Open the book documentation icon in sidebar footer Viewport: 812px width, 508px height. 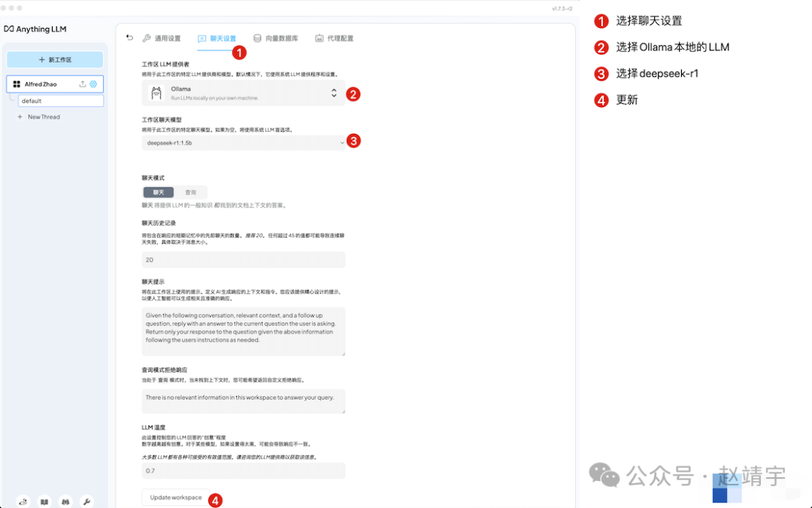pos(44,501)
